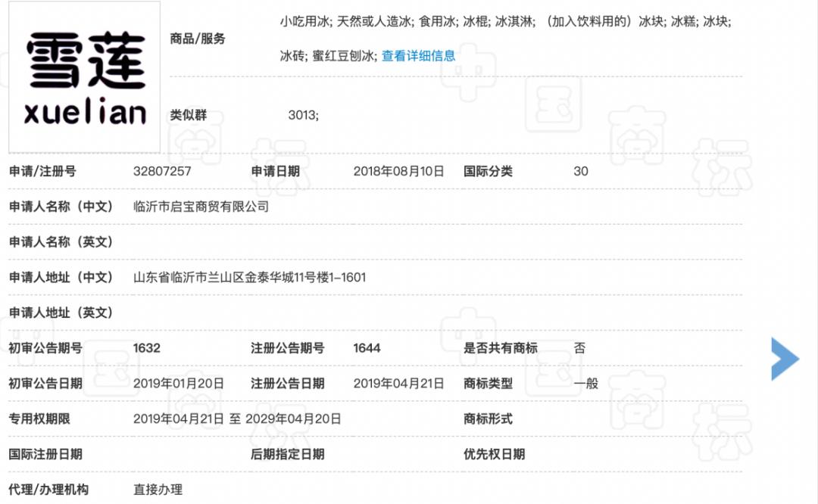Click the 类似群 label
This screenshot has width=818, height=504.
[189, 115]
